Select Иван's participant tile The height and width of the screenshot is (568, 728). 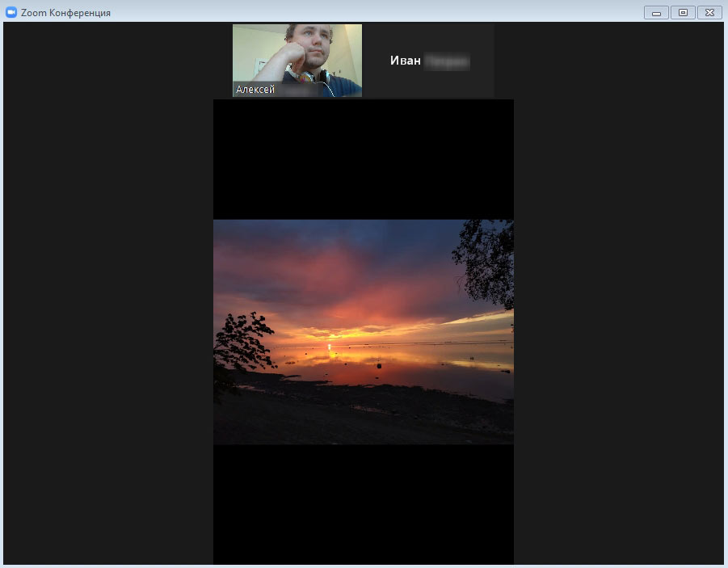(429, 61)
